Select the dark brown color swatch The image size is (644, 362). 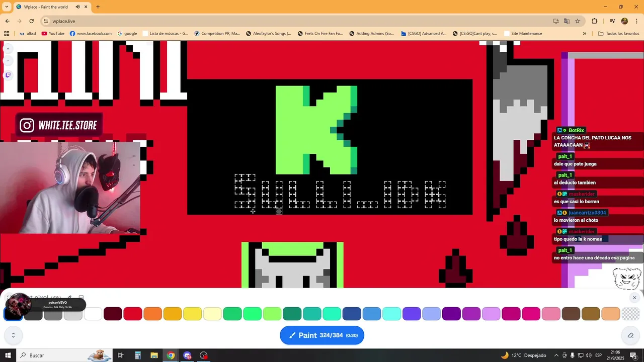click(571, 314)
